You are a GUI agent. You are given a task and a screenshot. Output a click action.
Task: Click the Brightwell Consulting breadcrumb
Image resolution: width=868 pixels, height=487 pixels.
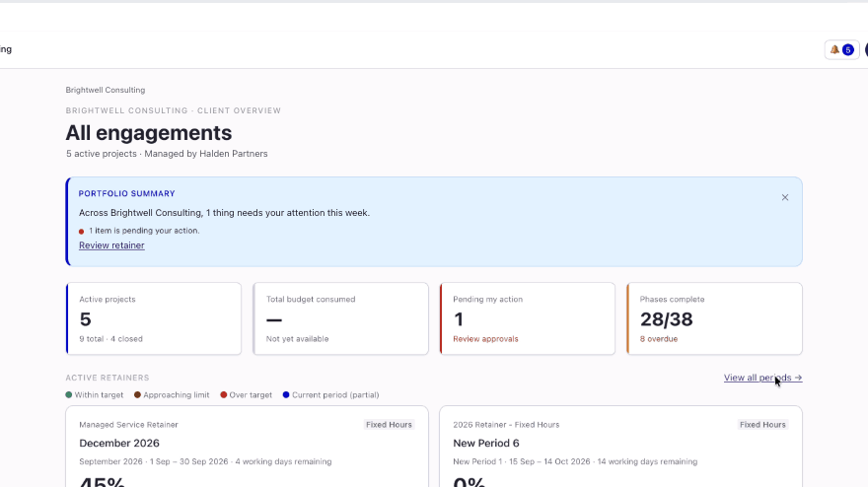click(x=106, y=90)
